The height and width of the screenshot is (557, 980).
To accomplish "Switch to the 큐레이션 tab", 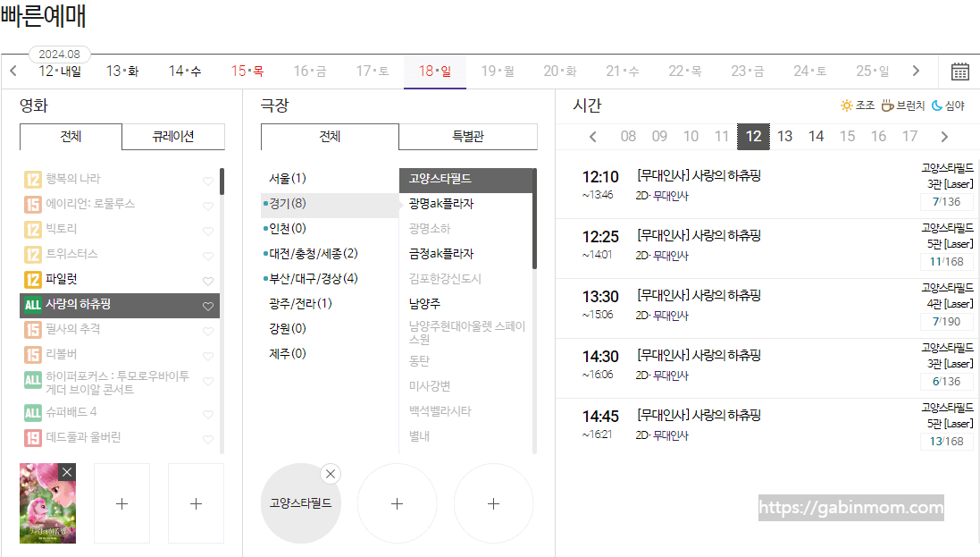I will (172, 137).
